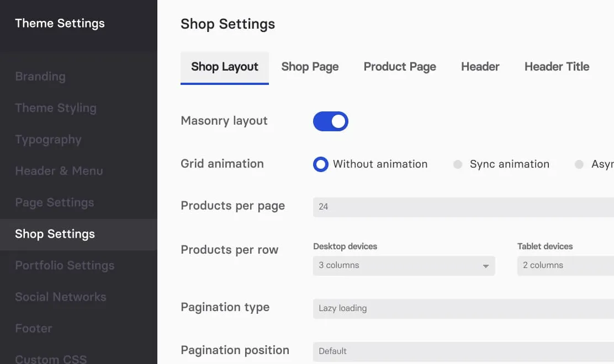
Task: Open Branding in the sidebar
Action: [x=40, y=77]
